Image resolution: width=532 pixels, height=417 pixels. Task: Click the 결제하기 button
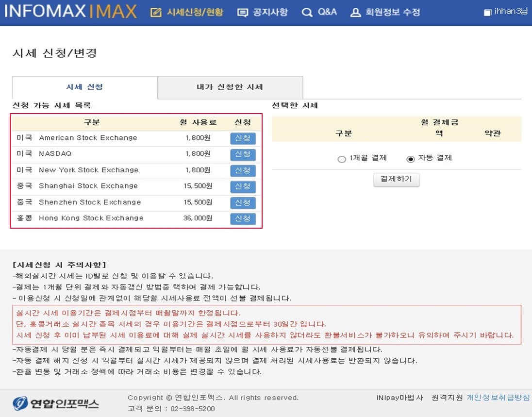pyautogui.click(x=396, y=180)
